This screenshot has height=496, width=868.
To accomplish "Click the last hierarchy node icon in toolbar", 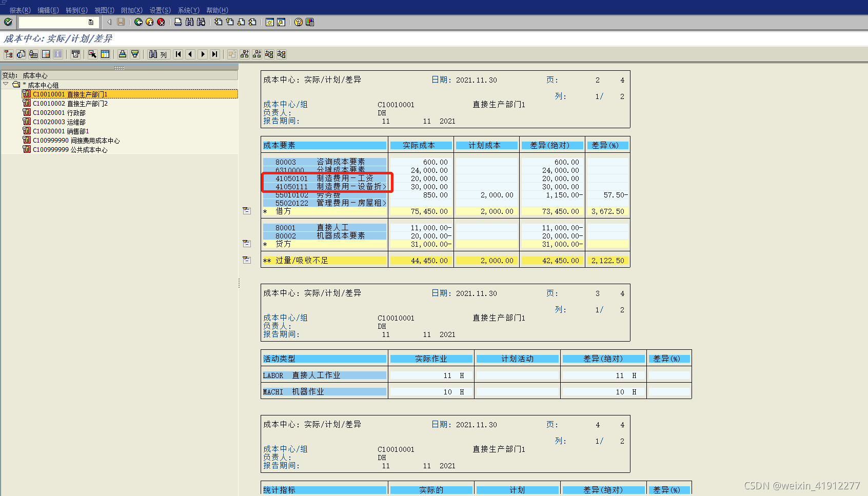I will (x=282, y=54).
